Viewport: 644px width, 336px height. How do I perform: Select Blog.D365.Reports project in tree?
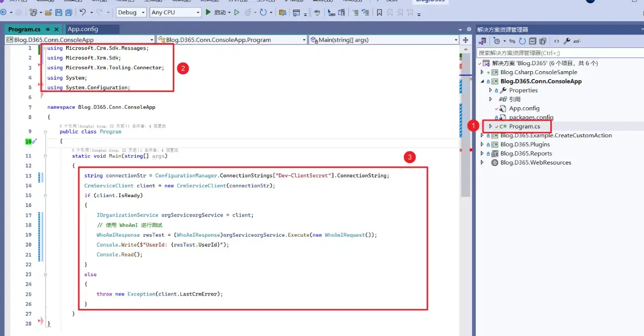(x=526, y=153)
